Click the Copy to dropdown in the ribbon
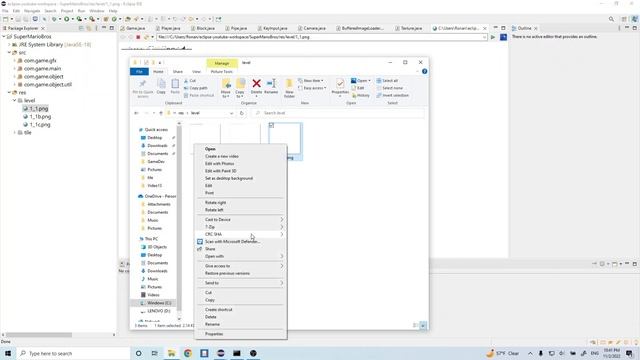Screen dimensions: 640x360 (240, 89)
